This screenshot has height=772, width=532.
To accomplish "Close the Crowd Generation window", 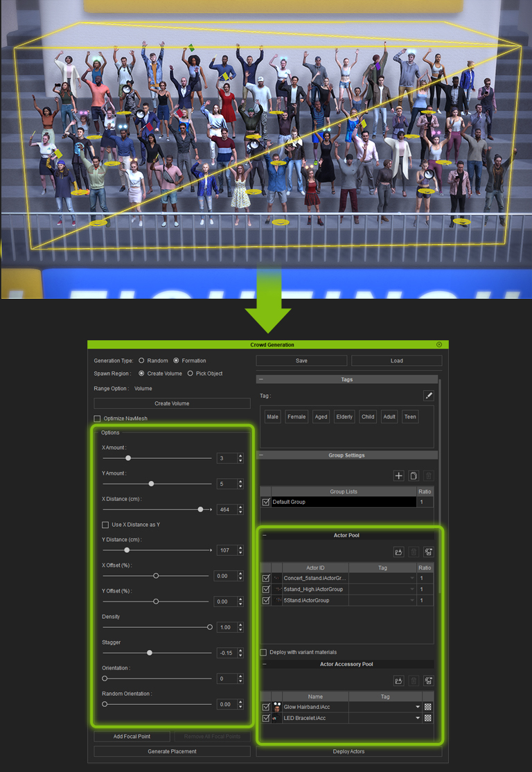I will (x=439, y=344).
